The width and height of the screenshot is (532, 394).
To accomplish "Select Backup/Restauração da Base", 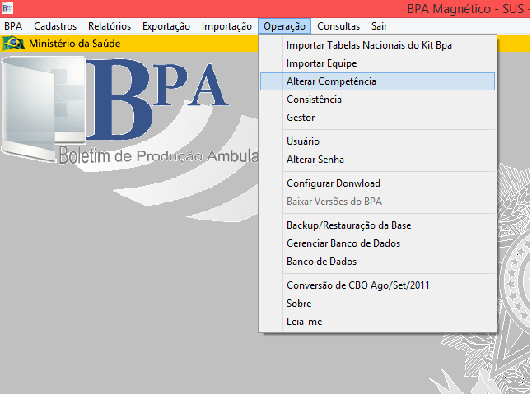I will tap(348, 225).
